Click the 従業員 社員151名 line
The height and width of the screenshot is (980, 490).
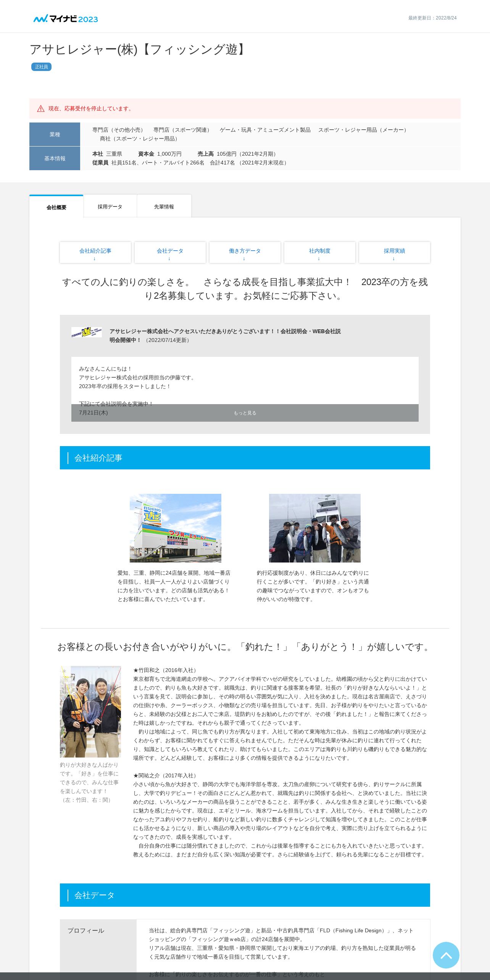click(x=191, y=163)
